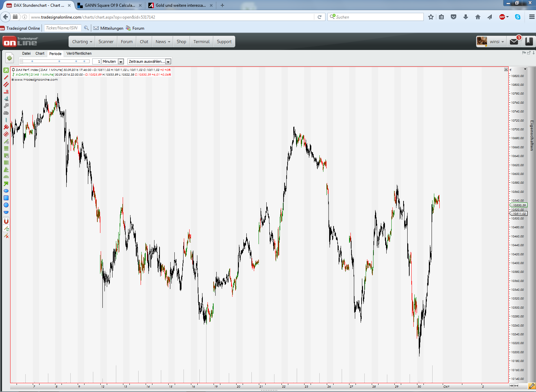Select the red trend line drawing tool

click(6, 77)
